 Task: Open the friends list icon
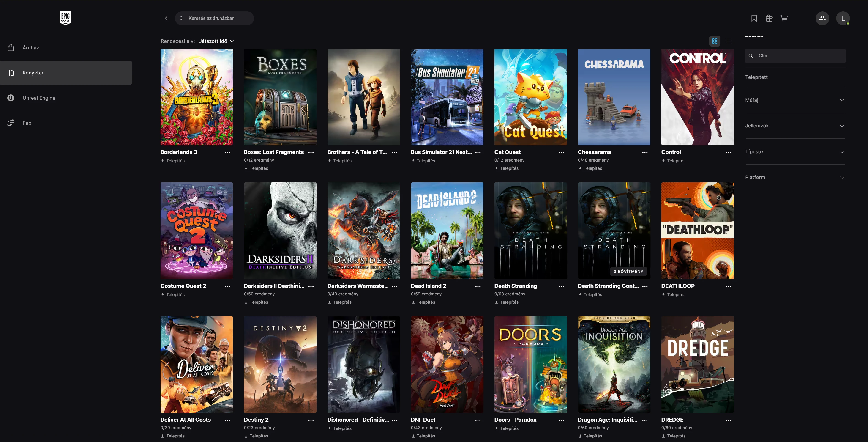point(822,18)
